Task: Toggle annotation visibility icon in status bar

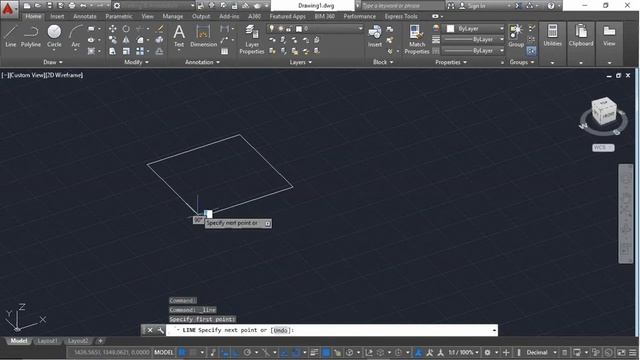Action: coord(418,352)
